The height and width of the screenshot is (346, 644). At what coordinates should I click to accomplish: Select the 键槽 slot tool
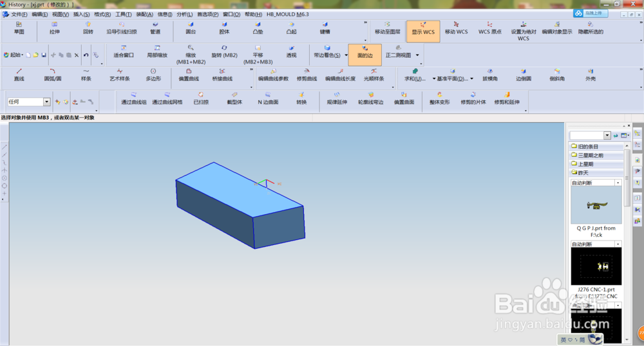click(x=325, y=28)
